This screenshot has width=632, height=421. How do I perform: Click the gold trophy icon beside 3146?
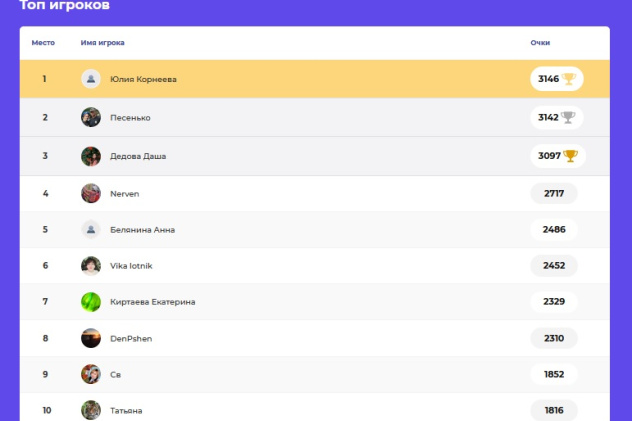click(570, 79)
